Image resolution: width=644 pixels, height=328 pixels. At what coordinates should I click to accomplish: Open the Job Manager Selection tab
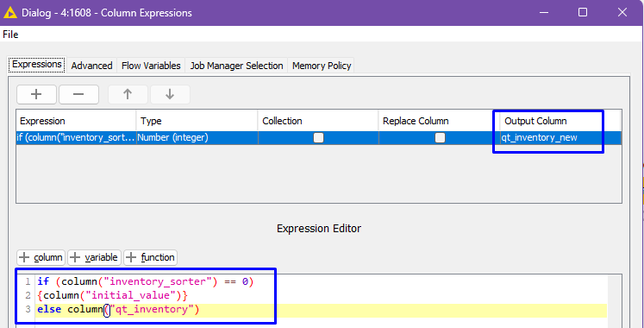click(x=236, y=66)
